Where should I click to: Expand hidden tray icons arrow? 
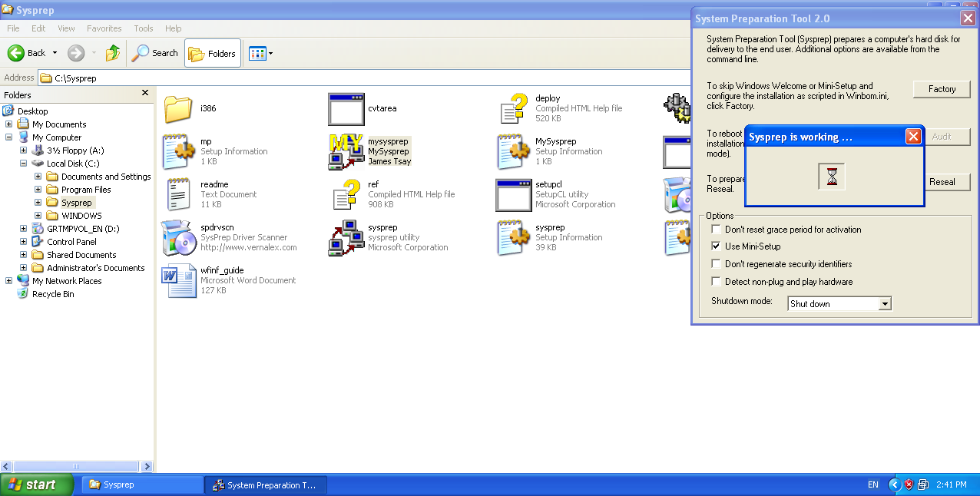(x=895, y=485)
